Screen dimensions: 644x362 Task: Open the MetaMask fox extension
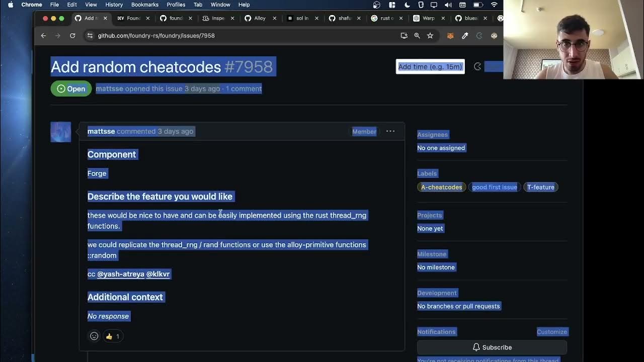click(x=450, y=36)
